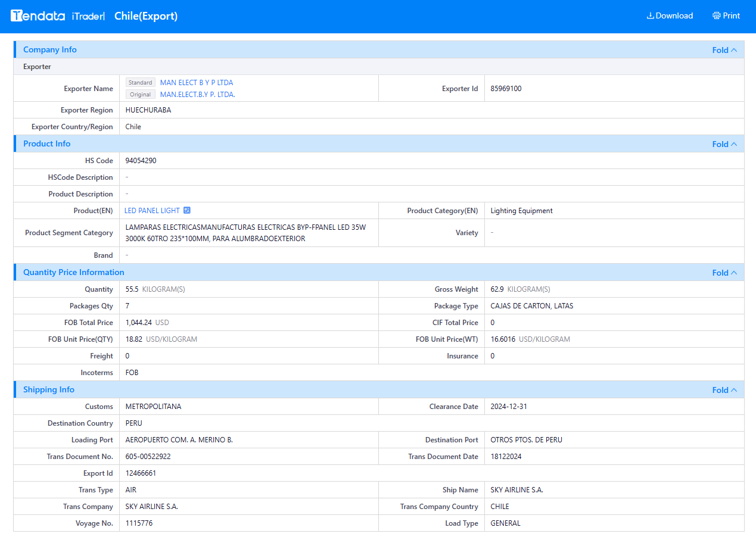Viewport: 756px width, 540px height.
Task: Download the export record
Action: [x=670, y=16]
